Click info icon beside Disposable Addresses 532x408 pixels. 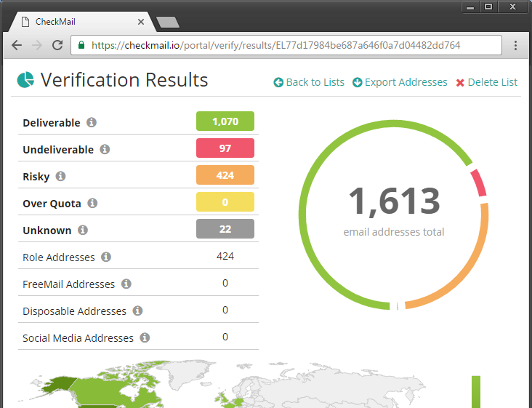tap(137, 311)
